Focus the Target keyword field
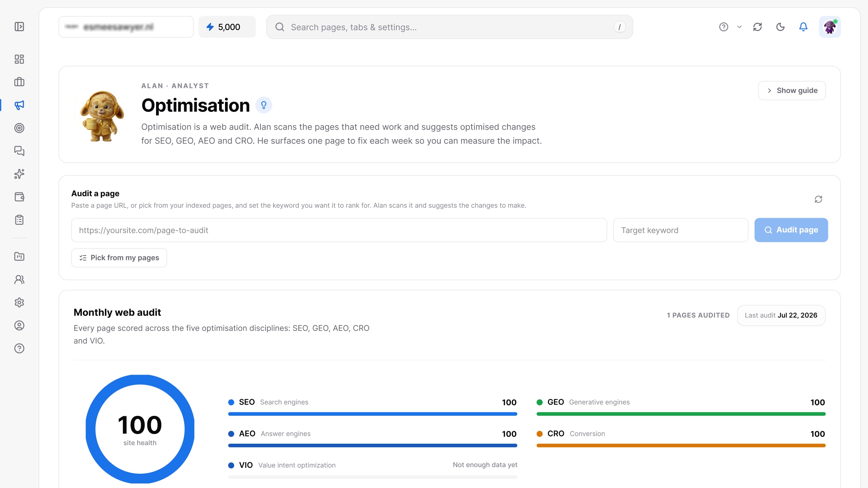This screenshot has height=488, width=868. [681, 230]
